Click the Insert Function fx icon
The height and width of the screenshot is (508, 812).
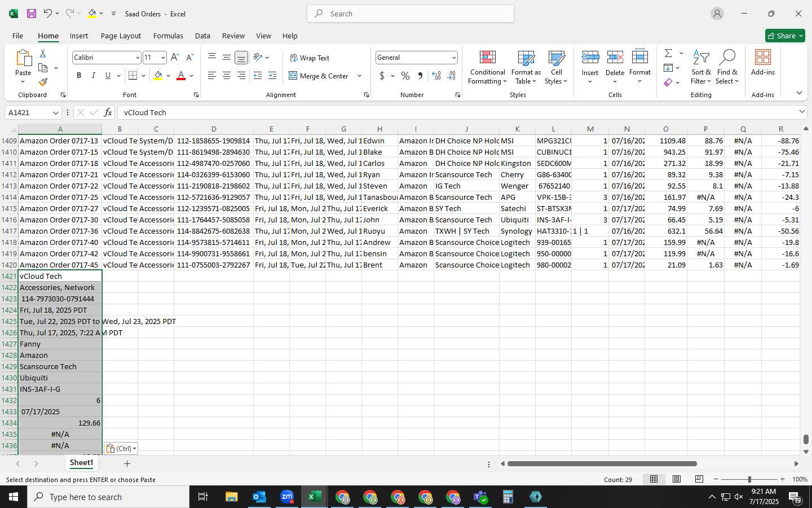[108, 112]
